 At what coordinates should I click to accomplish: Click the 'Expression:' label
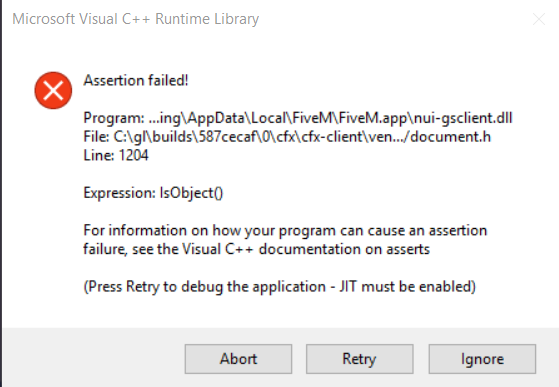(119, 193)
